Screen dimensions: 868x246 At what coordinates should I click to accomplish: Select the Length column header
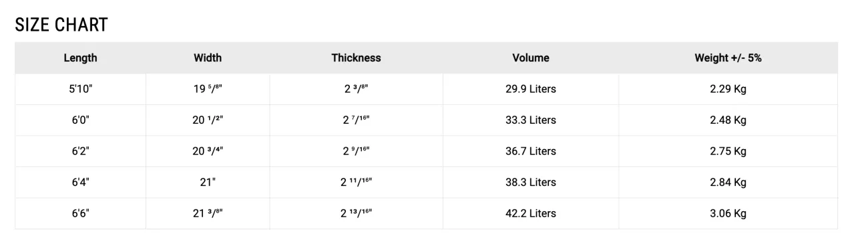(81, 58)
